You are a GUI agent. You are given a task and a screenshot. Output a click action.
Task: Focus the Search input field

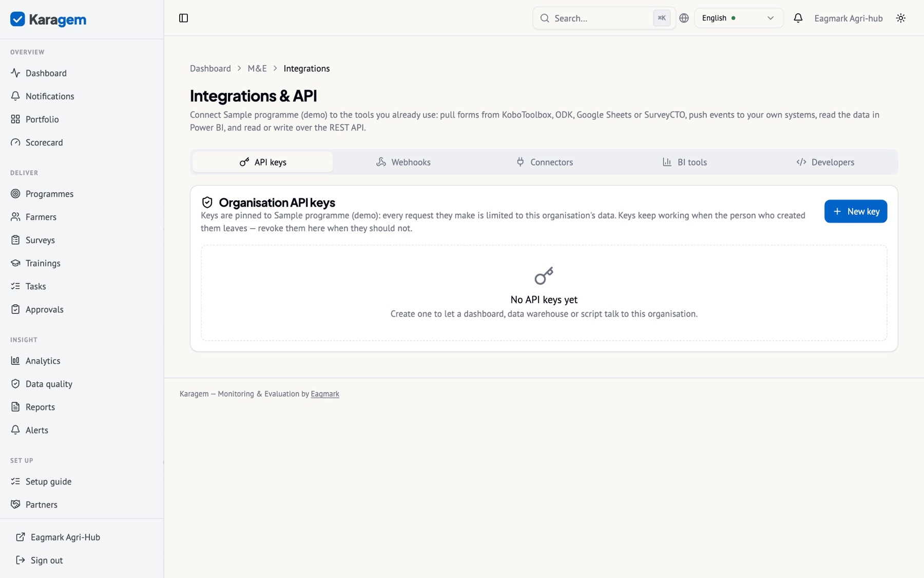coord(604,18)
